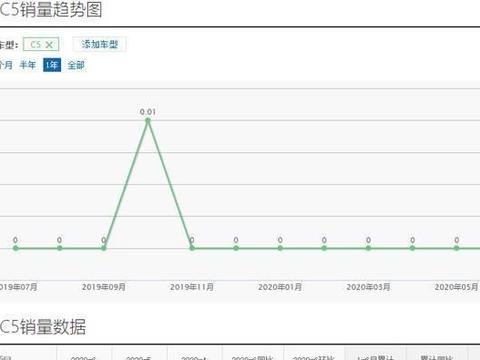Click the data point between 2020年01月 and 2020年03月
Image resolution: width=480 pixels, height=360 pixels.
click(x=324, y=248)
